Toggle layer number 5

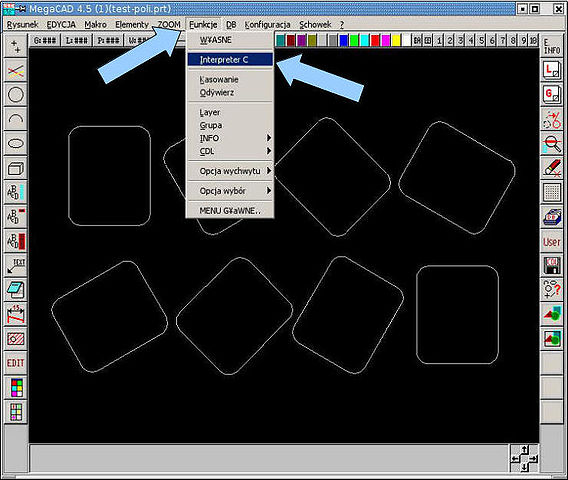(481, 40)
